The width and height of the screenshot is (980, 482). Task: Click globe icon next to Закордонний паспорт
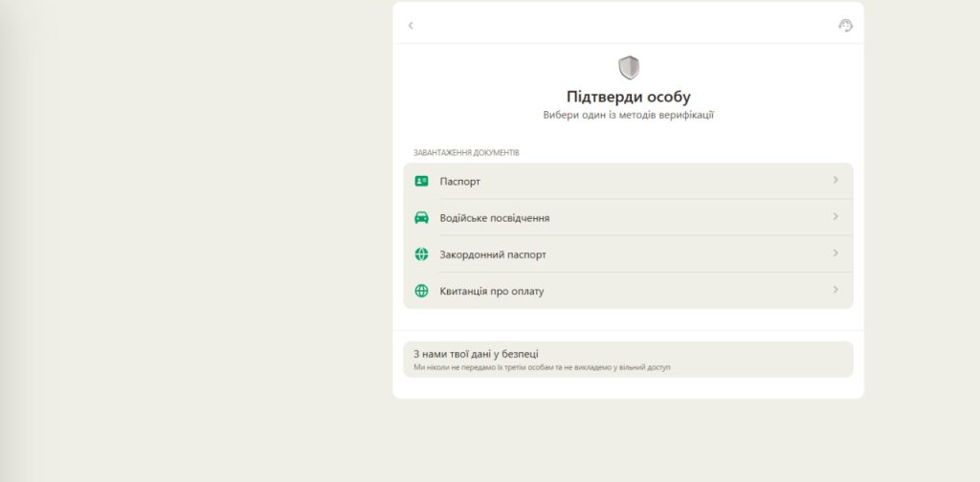[421, 254]
